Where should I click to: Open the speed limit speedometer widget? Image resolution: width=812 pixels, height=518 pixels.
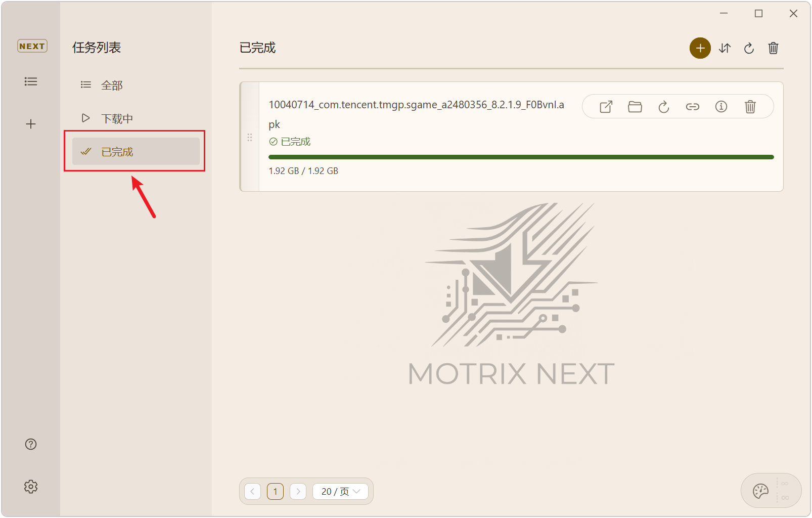pyautogui.click(x=771, y=490)
